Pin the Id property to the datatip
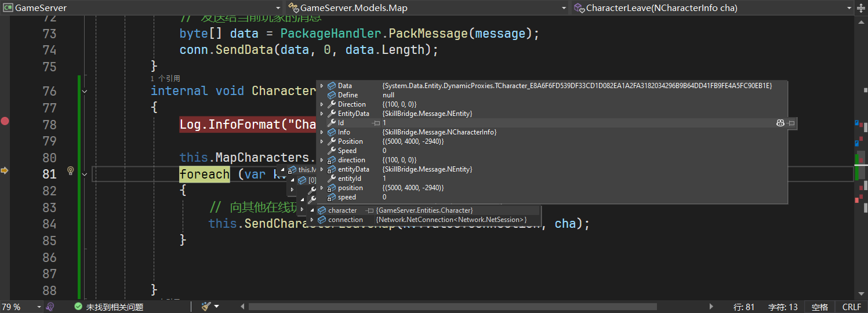This screenshot has height=313, width=868. 791,123
